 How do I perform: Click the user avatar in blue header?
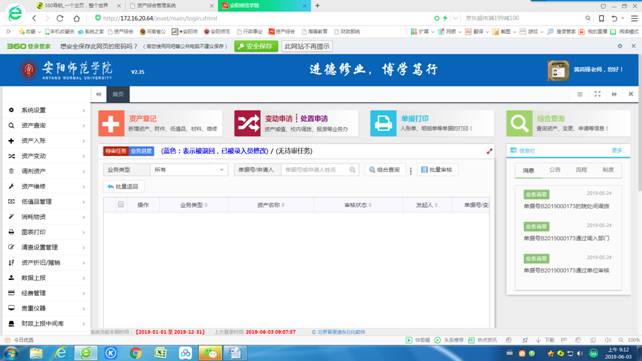pyautogui.click(x=558, y=70)
